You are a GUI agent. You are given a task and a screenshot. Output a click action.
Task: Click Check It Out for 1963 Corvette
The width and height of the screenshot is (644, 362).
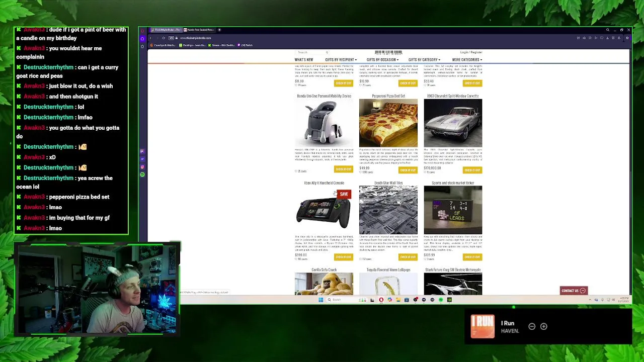point(472,170)
